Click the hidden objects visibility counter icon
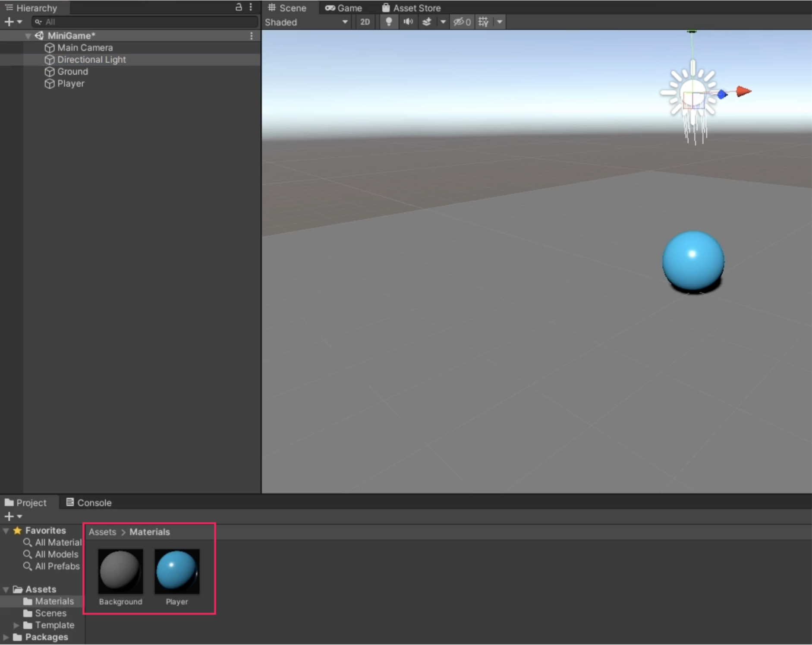 (462, 22)
